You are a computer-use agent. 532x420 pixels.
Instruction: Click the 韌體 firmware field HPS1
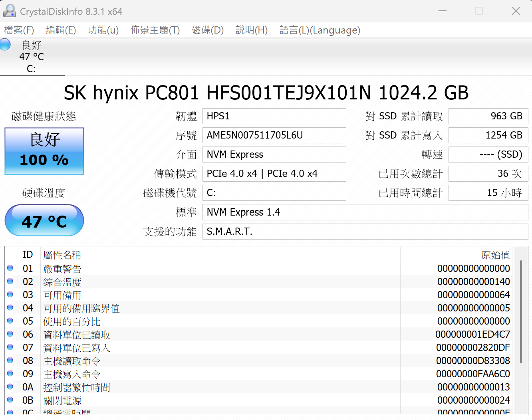pos(274,116)
